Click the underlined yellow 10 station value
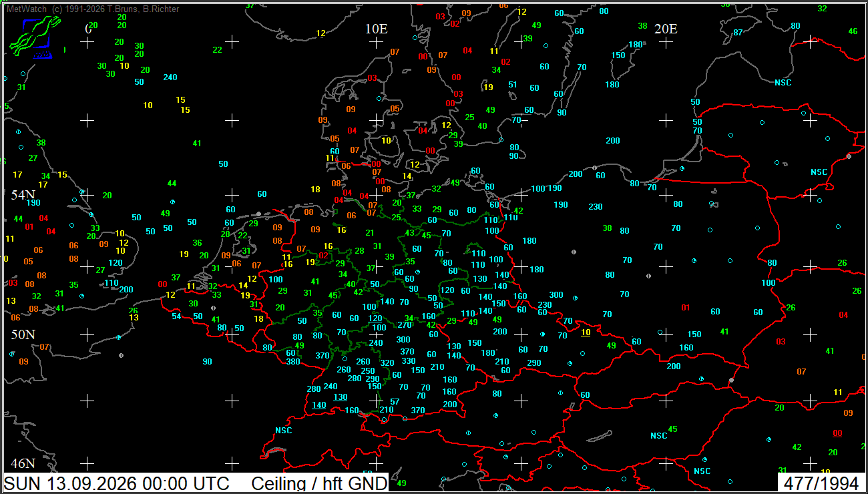The width and height of the screenshot is (868, 494). (586, 332)
